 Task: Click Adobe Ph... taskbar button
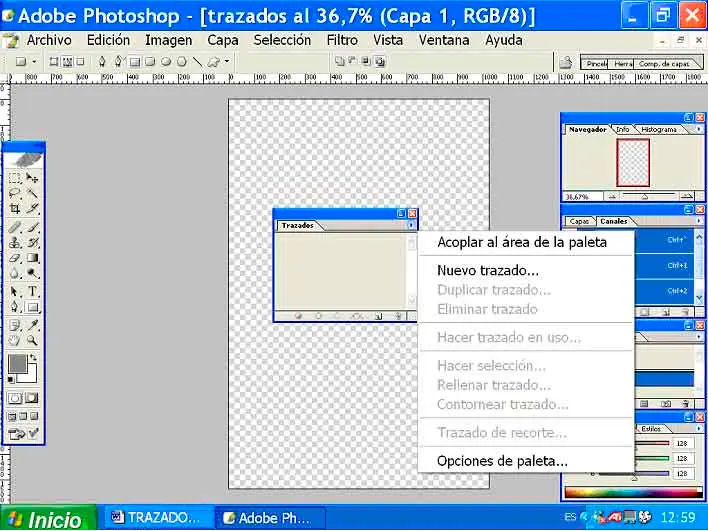(x=270, y=517)
